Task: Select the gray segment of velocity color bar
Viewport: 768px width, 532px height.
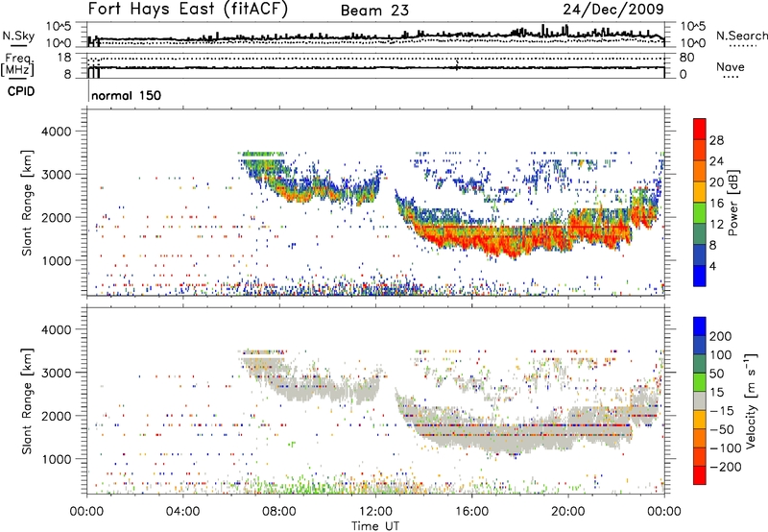Action: (x=700, y=401)
